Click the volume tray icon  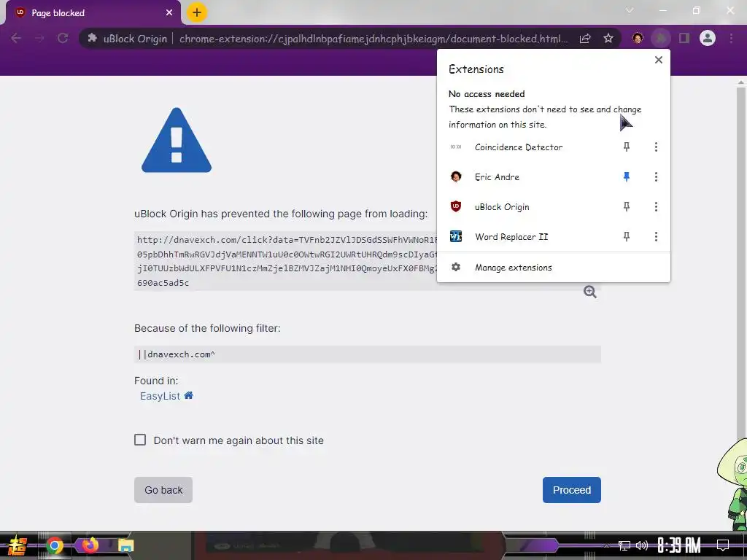[x=642, y=545]
